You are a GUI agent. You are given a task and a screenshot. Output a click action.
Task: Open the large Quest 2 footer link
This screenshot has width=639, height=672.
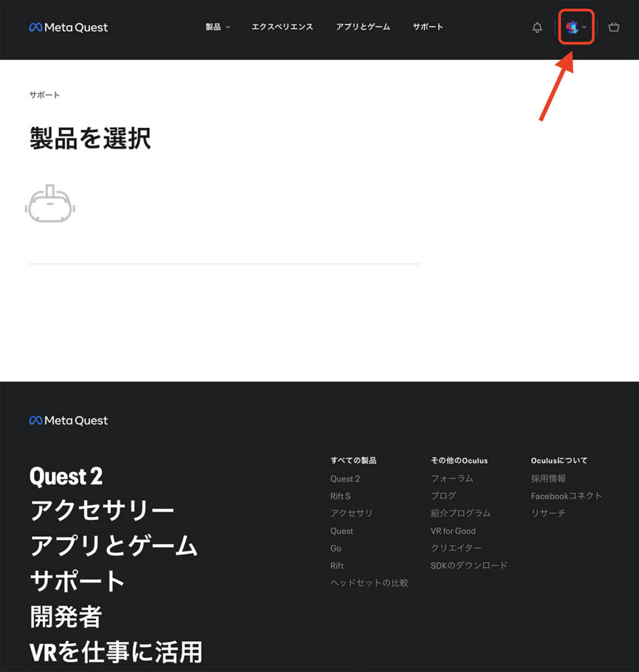(x=66, y=476)
